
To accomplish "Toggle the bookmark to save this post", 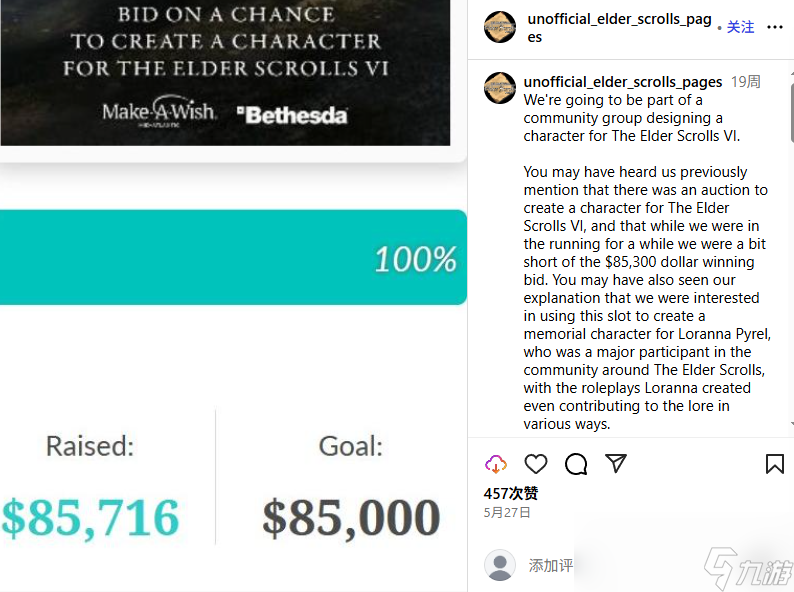I will (775, 464).
